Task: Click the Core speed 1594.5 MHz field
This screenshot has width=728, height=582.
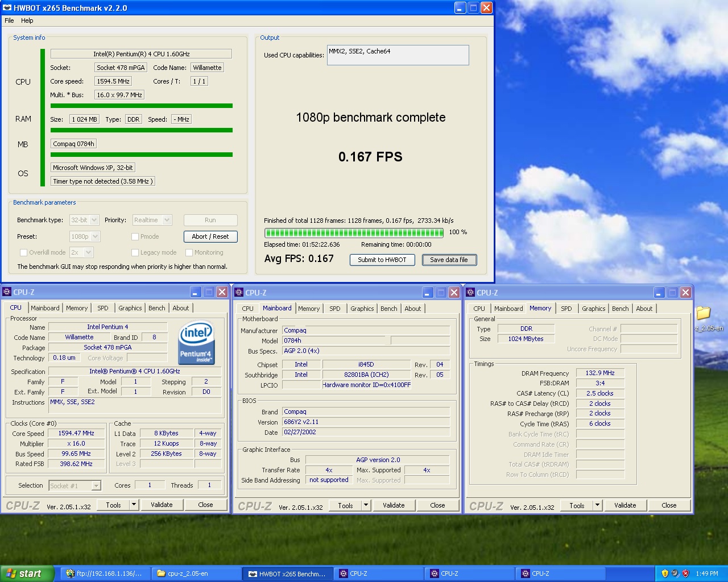Action: (x=113, y=81)
